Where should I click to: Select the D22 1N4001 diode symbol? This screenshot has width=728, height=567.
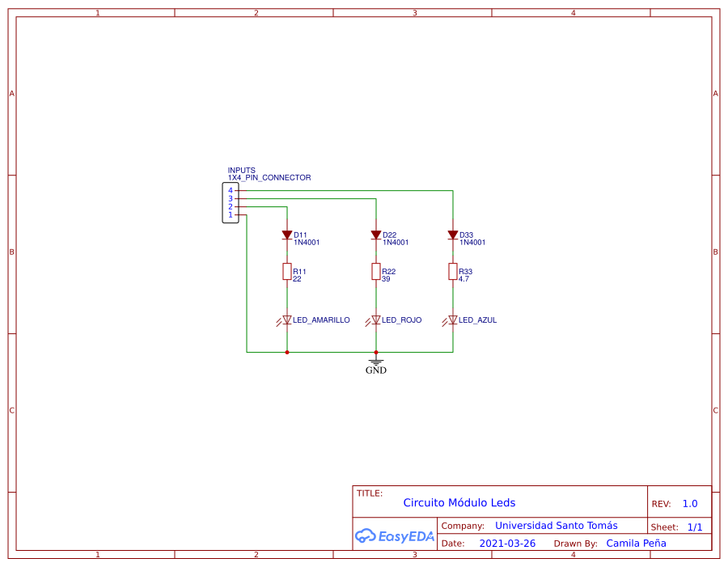[x=375, y=235]
